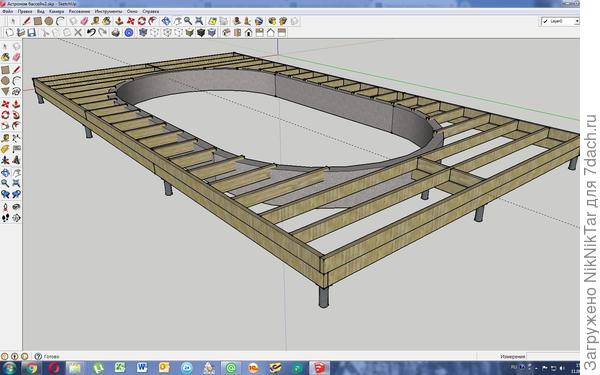Click the Print icon
The height and width of the screenshot is (375, 600).
click(116, 33)
